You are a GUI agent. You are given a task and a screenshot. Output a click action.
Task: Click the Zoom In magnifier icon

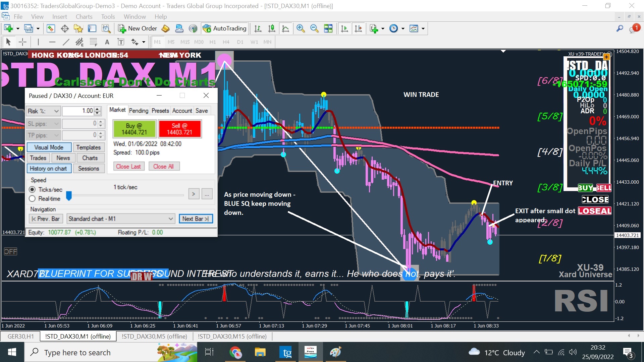(x=300, y=28)
